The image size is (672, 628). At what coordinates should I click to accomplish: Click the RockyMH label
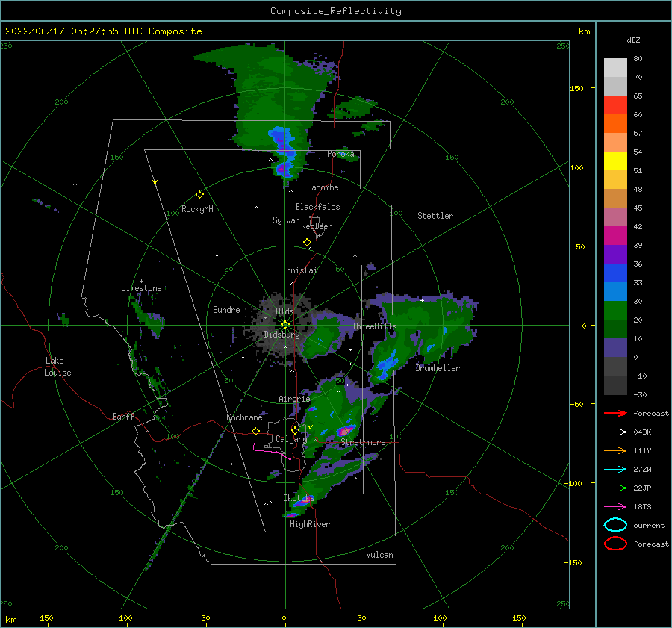(197, 209)
